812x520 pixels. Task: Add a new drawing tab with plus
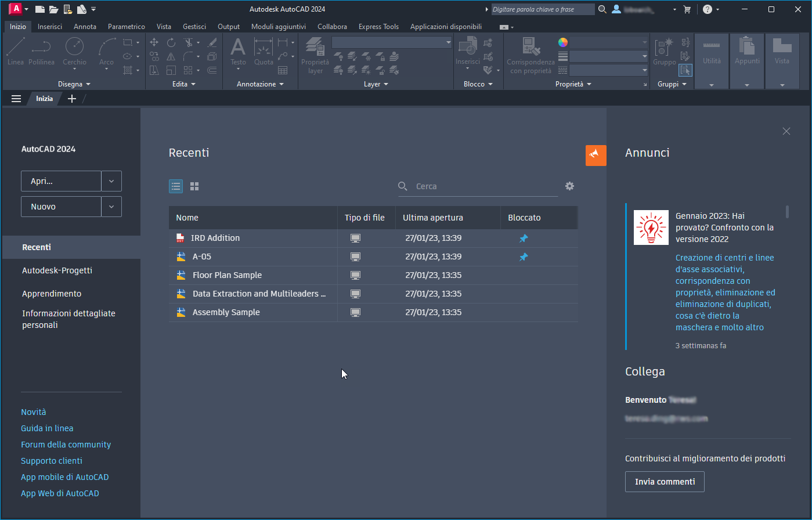pos(72,99)
